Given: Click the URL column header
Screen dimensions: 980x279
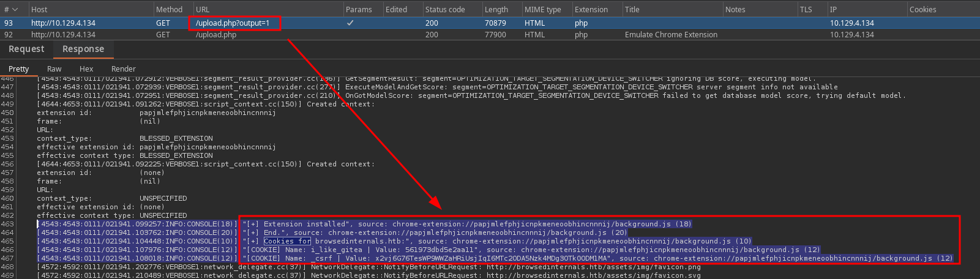Looking at the screenshot, I should [x=203, y=9].
